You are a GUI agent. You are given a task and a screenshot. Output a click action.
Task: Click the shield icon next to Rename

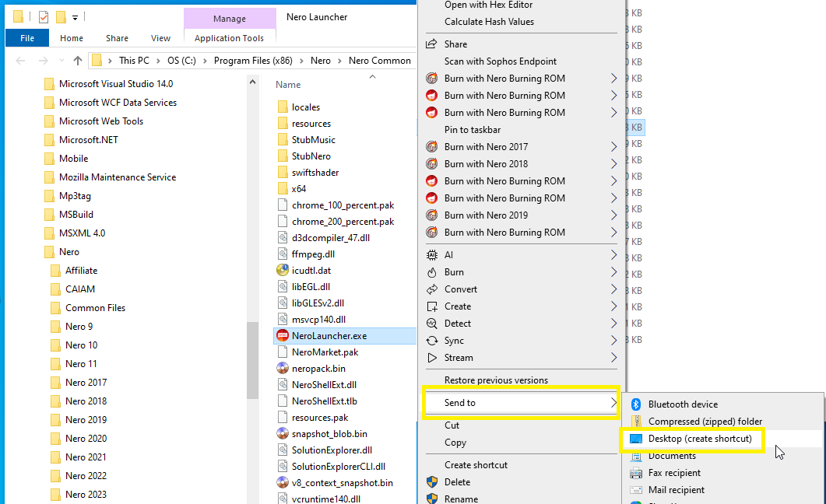(431, 499)
